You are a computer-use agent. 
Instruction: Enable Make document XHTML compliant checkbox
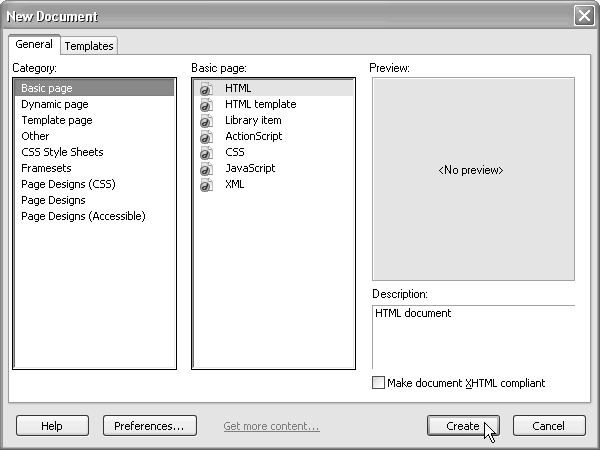click(378, 383)
